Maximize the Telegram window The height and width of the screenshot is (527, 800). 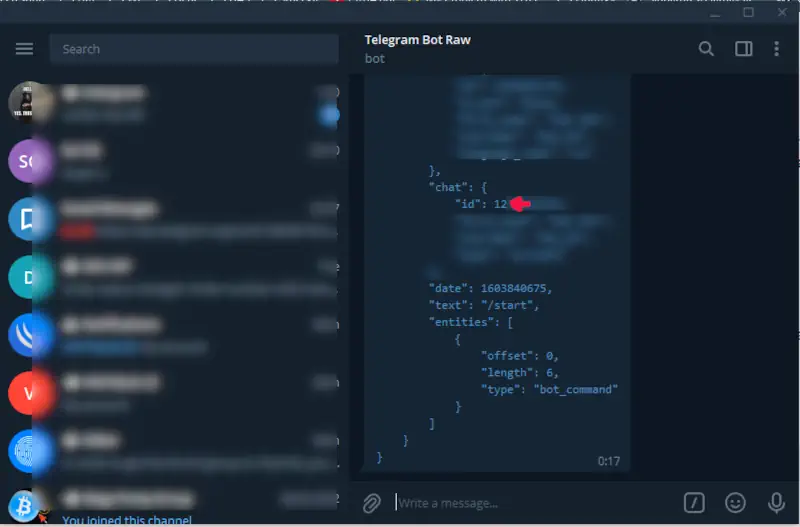[748, 13]
